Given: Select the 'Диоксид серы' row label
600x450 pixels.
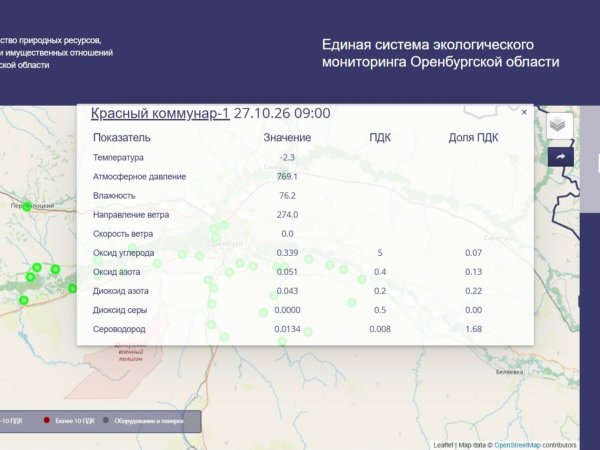Looking at the screenshot, I should click(120, 310).
